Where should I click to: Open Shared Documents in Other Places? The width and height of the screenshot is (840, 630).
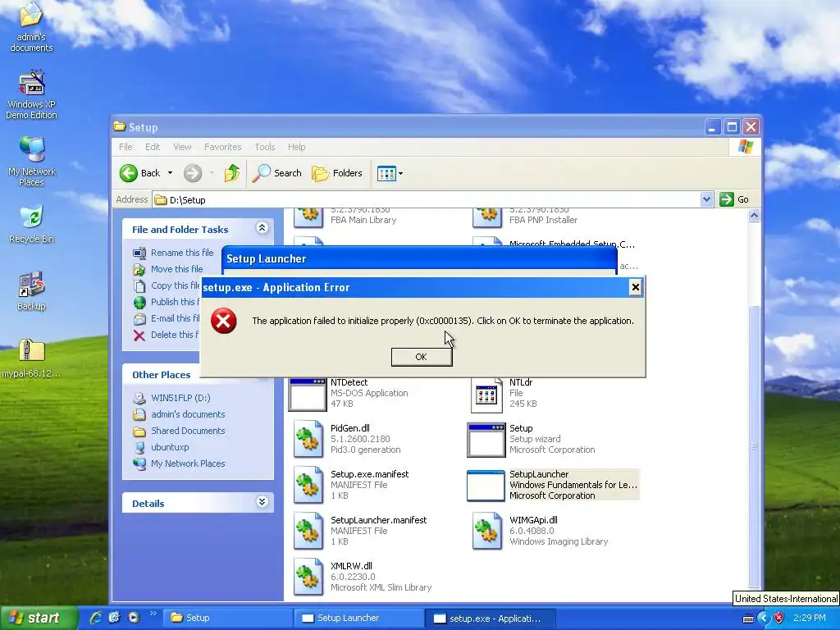pos(188,431)
